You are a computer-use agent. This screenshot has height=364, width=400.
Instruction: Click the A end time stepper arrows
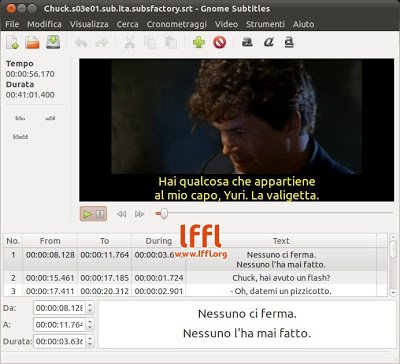pos(90,324)
